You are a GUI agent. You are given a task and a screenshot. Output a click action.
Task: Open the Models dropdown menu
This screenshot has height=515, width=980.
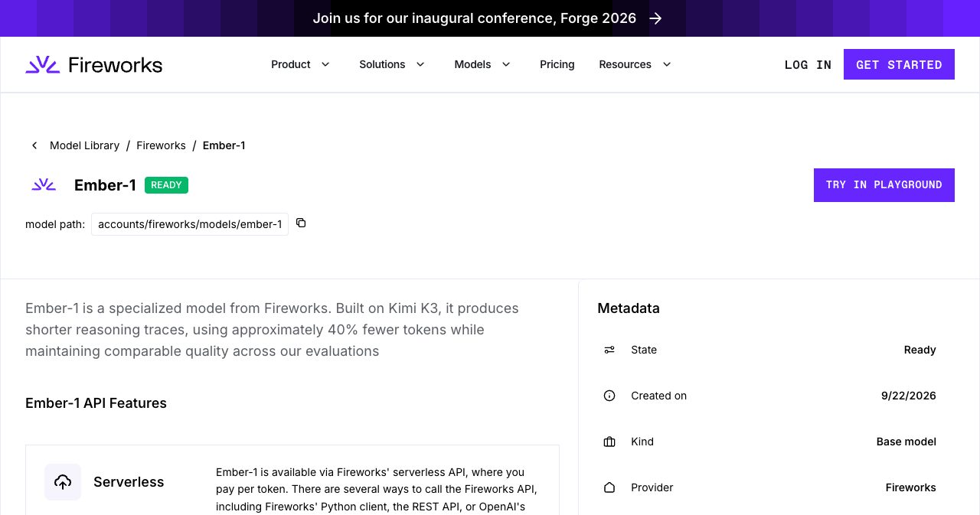click(482, 64)
